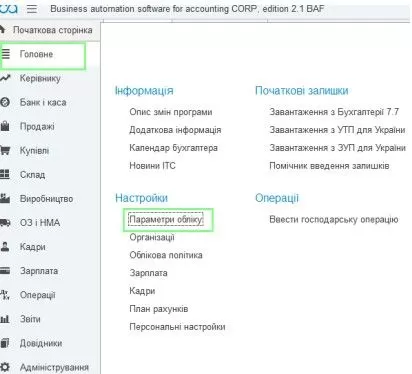Click the application title text in header

(x=187, y=9)
